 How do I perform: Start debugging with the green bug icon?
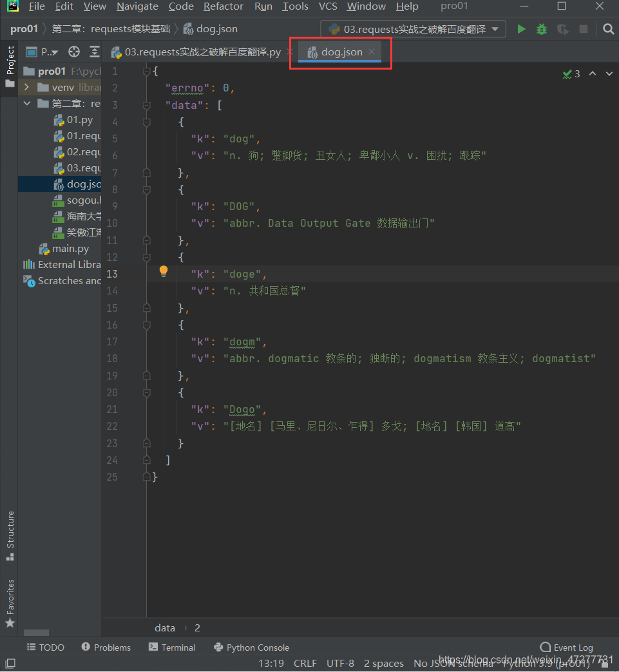pyautogui.click(x=542, y=29)
